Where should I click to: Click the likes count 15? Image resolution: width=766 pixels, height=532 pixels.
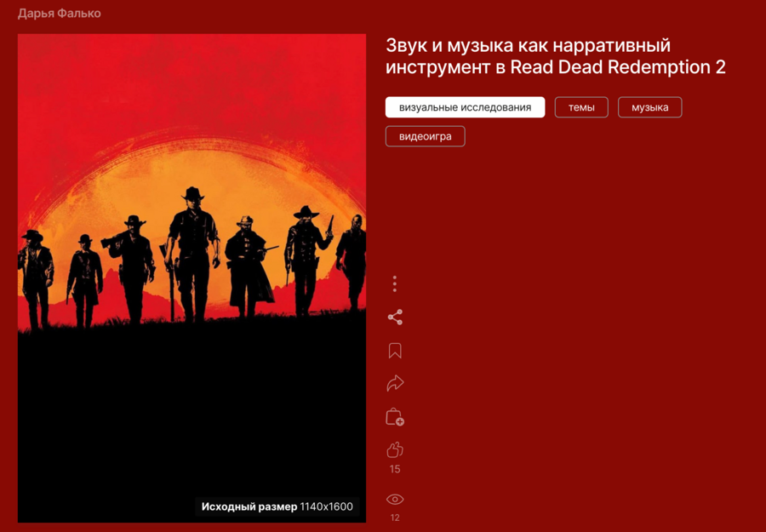[x=395, y=469]
